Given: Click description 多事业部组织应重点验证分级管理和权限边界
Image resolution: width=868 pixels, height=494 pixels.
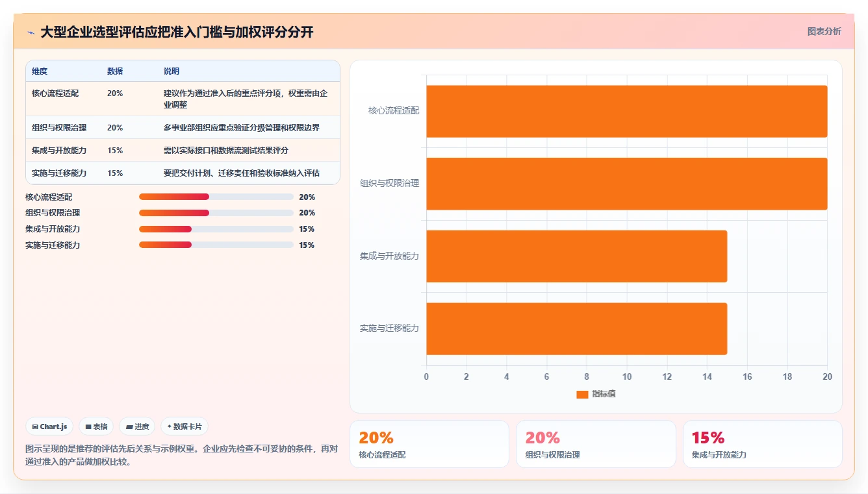Looking at the screenshot, I should (242, 128).
